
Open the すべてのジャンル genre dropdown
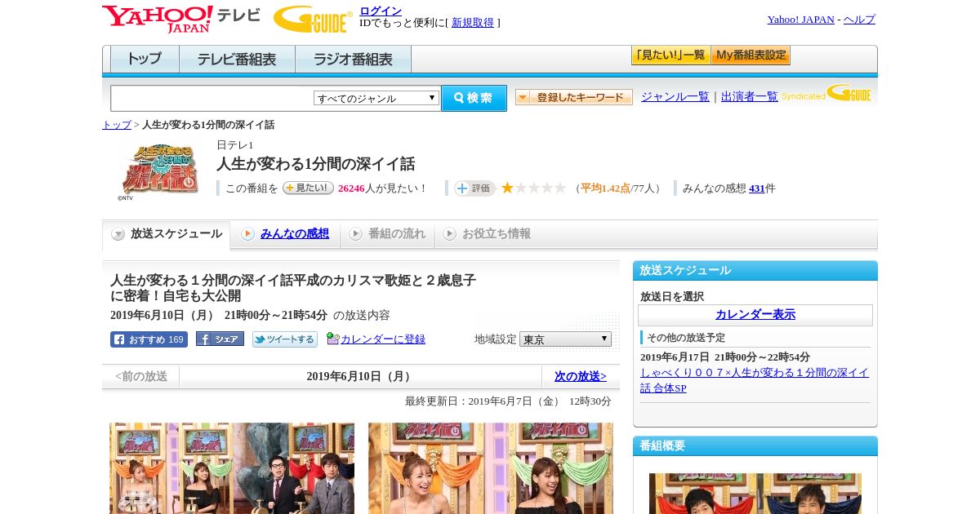click(376, 98)
